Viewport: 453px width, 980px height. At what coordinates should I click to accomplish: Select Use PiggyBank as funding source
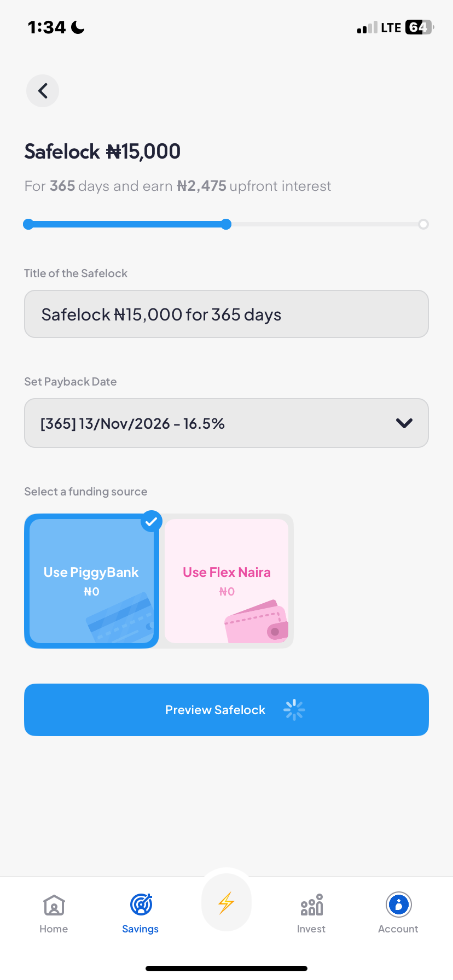pyautogui.click(x=91, y=581)
